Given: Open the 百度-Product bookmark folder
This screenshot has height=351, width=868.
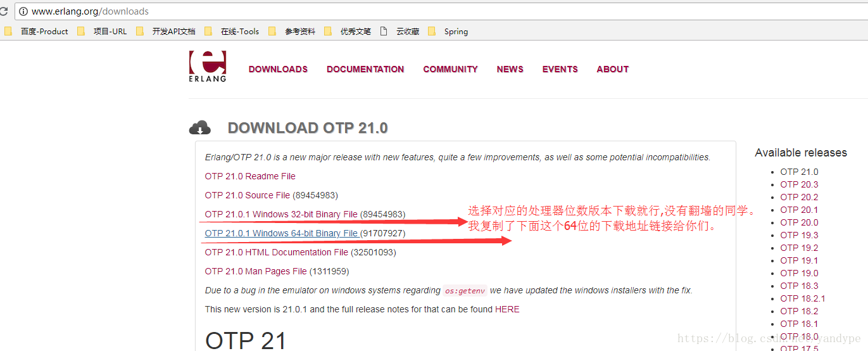Looking at the screenshot, I should click(36, 31).
